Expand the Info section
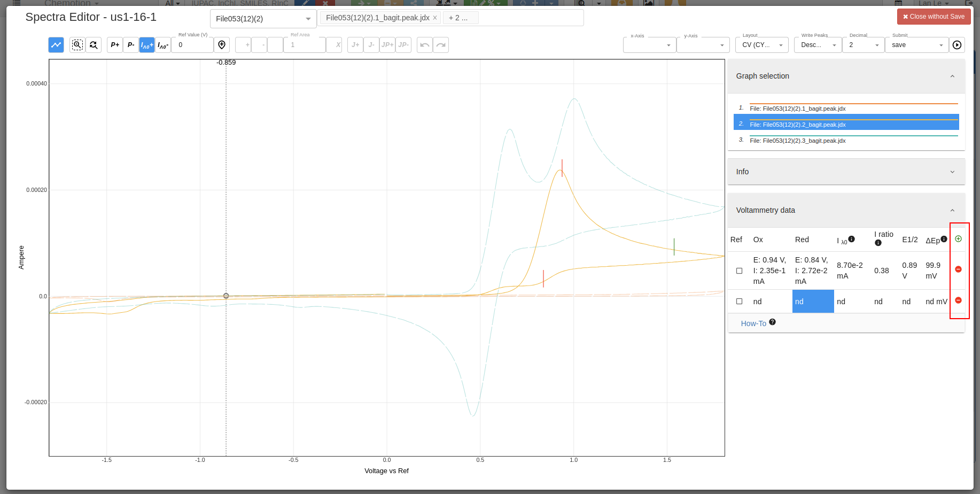Viewport: 980px width, 494px height. tap(952, 172)
